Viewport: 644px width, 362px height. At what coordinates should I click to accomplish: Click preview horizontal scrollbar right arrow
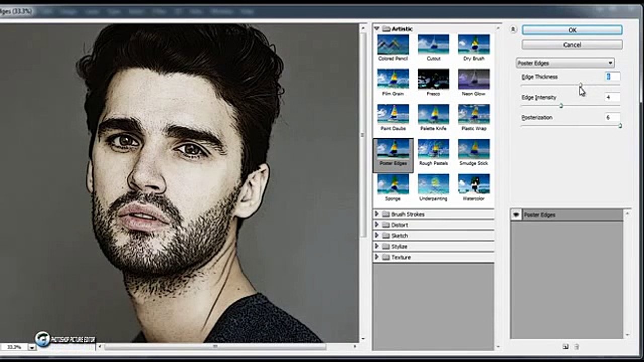point(355,346)
